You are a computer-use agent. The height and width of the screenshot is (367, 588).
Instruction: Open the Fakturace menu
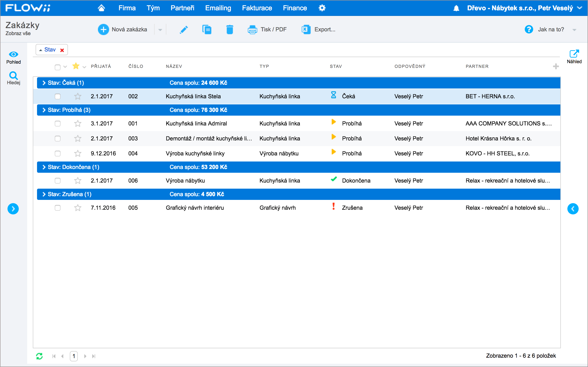point(257,8)
